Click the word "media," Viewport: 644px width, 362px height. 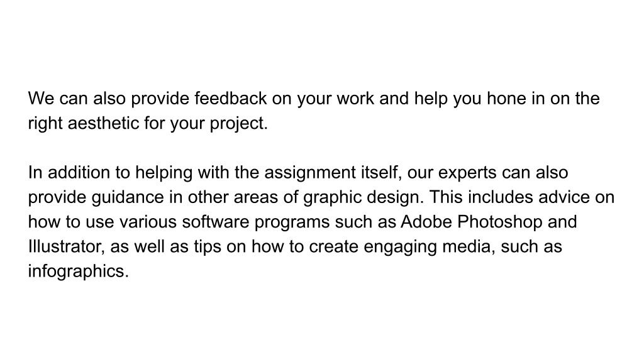469,246
